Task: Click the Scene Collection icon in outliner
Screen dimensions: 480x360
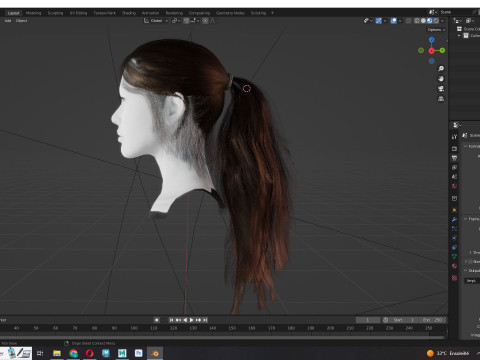Action: pos(459,29)
